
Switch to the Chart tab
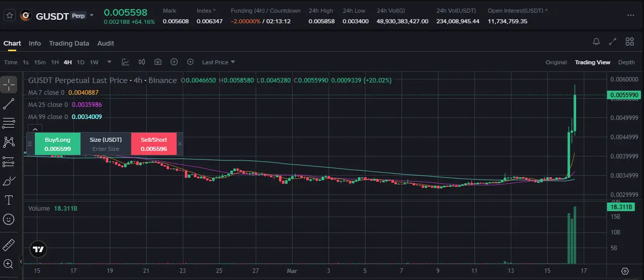(x=12, y=43)
